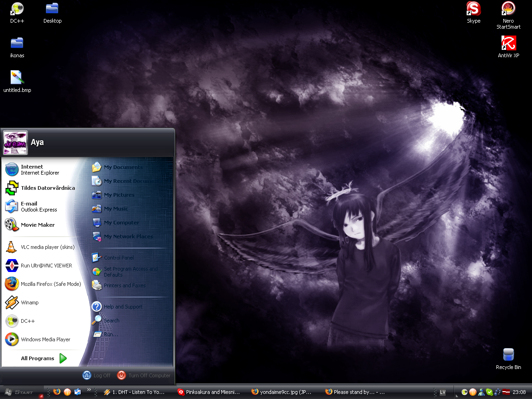
Task: Launch Mozilla Firefox (Safe Mode)
Action: pyautogui.click(x=43, y=284)
